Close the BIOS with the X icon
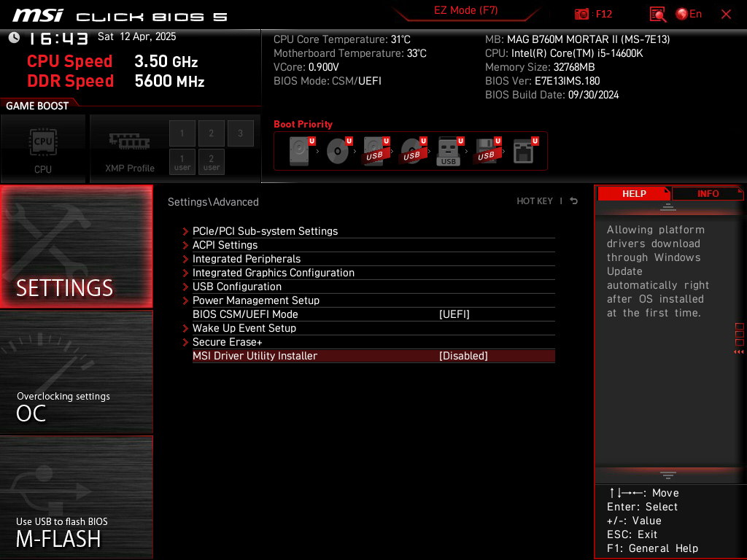This screenshot has width=747, height=560. (x=726, y=15)
